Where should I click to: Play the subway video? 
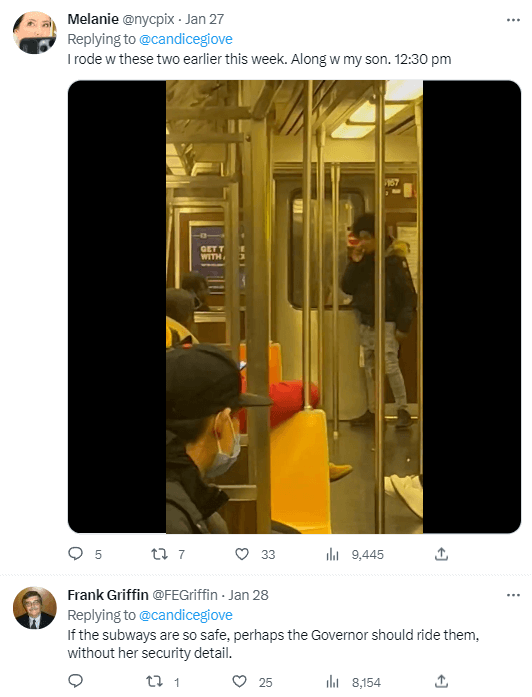coord(294,307)
